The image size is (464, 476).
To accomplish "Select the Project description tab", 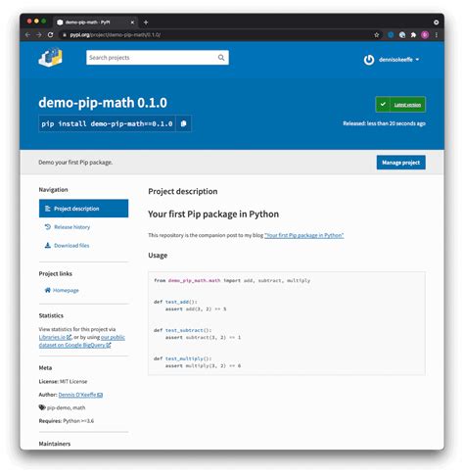I will coord(83,209).
